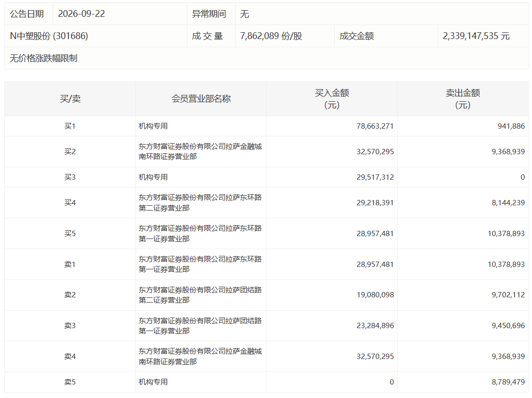This screenshot has height=398, width=532.
Task: Click the 异常期间 label
Action: (x=209, y=14)
